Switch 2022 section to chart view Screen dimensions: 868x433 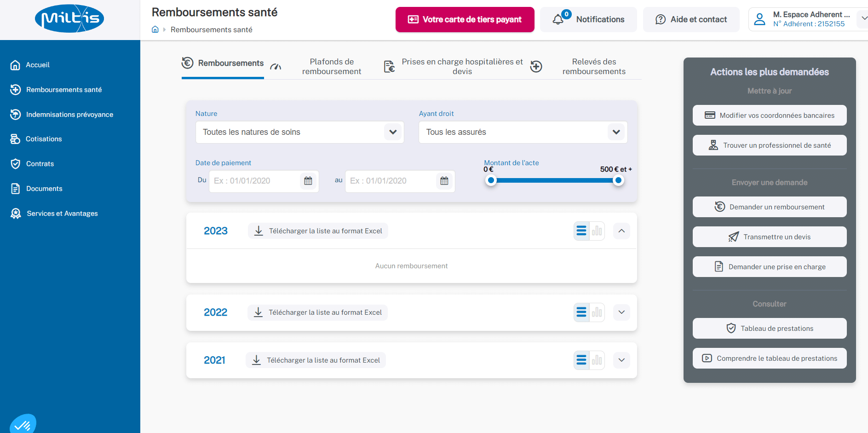point(597,312)
